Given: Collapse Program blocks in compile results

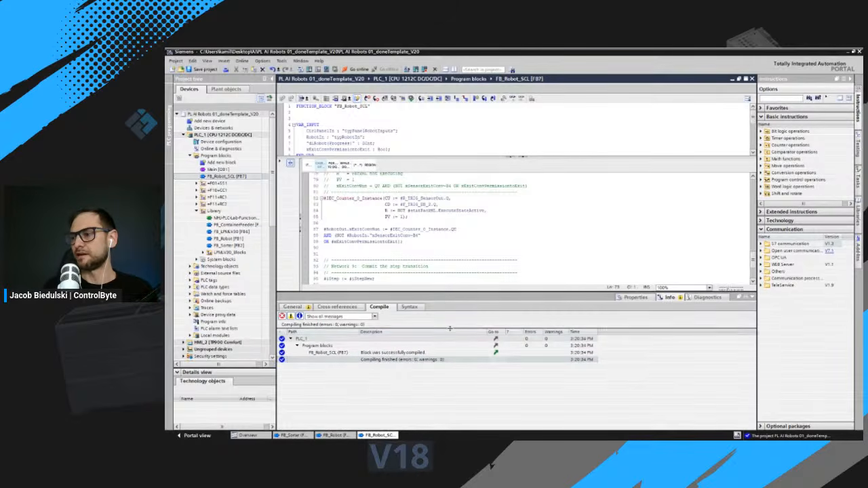Looking at the screenshot, I should [297, 346].
